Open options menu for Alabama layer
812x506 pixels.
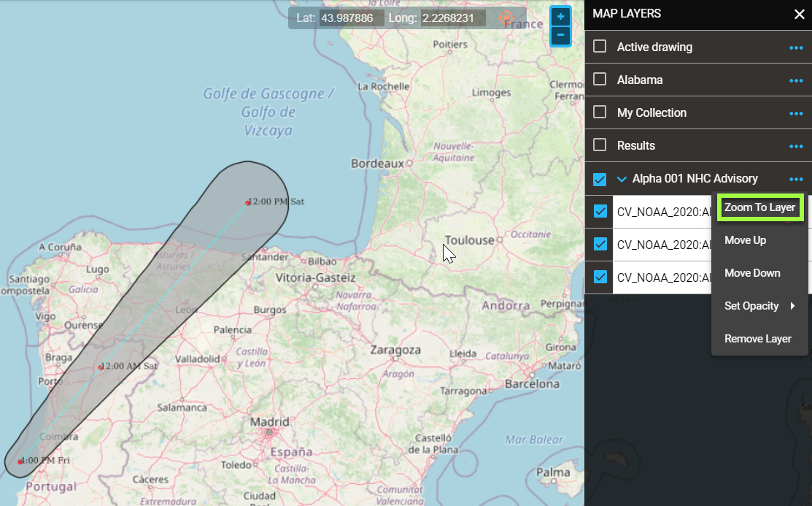796,80
